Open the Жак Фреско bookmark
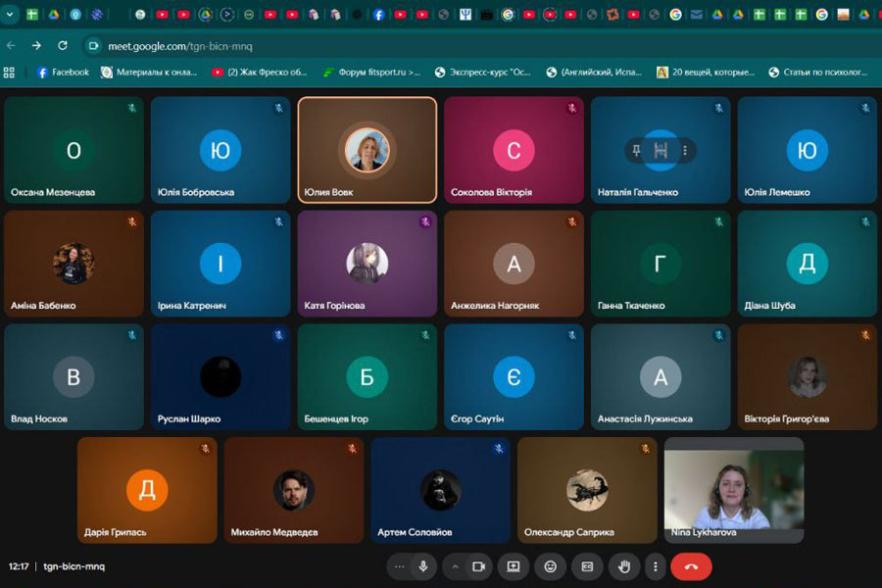This screenshot has height=588, width=882. pos(260,72)
